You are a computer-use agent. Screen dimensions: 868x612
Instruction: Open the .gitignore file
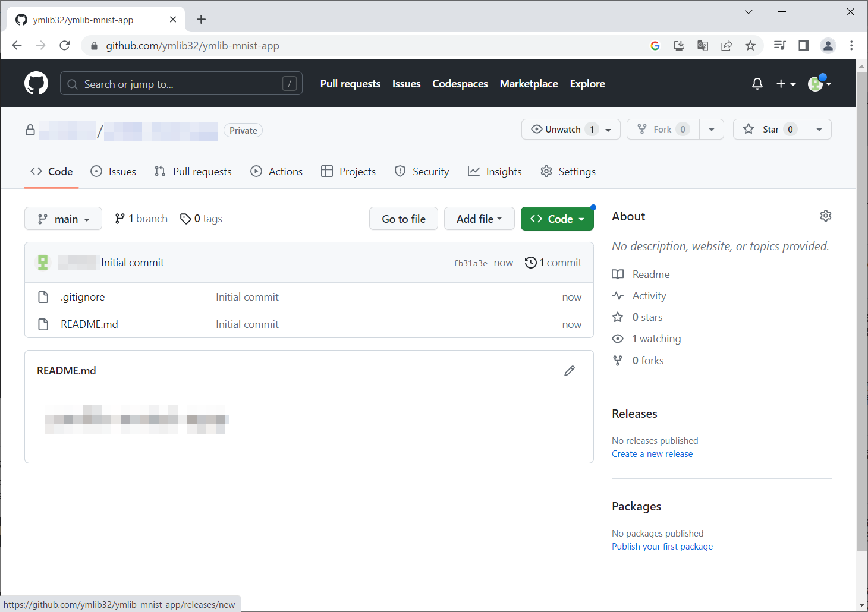pyautogui.click(x=83, y=297)
